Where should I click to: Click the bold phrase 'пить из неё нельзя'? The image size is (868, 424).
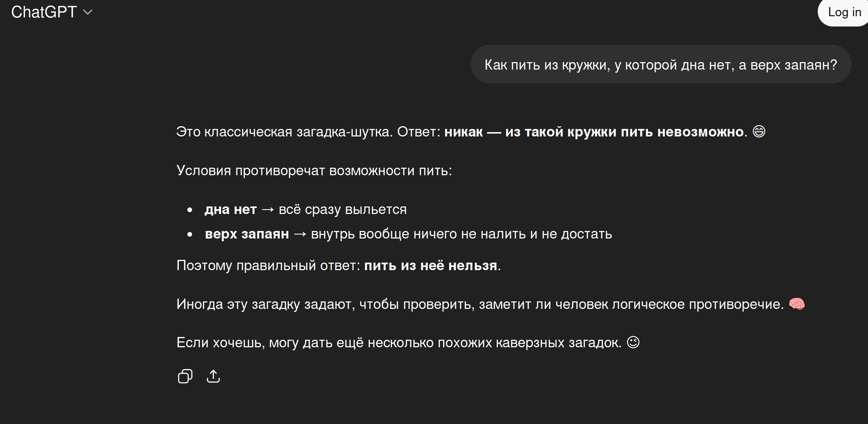click(430, 265)
